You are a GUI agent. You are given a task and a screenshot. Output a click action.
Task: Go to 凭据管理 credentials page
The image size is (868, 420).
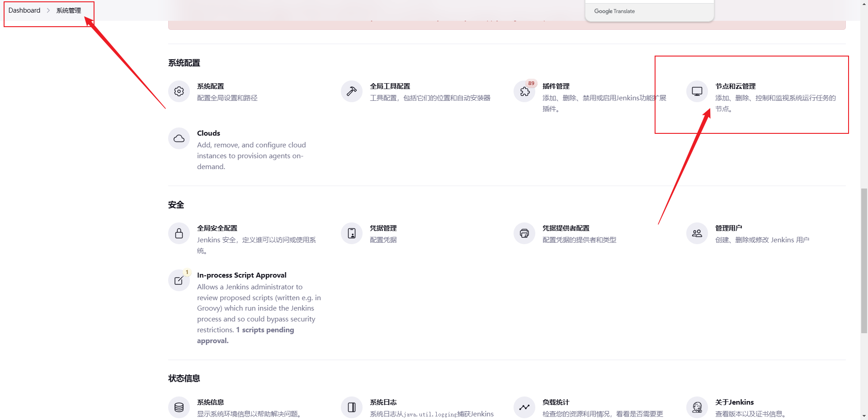coord(383,228)
